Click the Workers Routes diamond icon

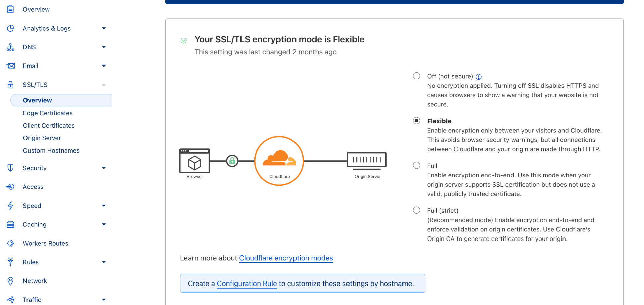point(10,243)
